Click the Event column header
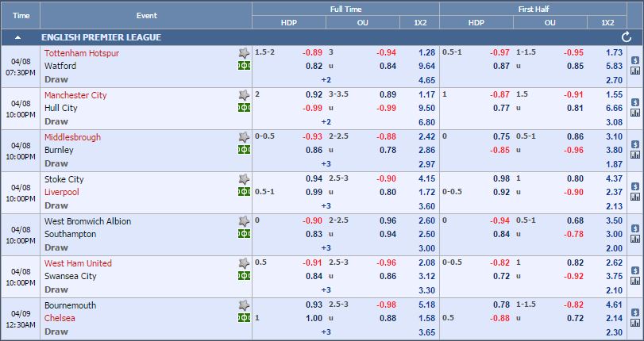 click(147, 16)
